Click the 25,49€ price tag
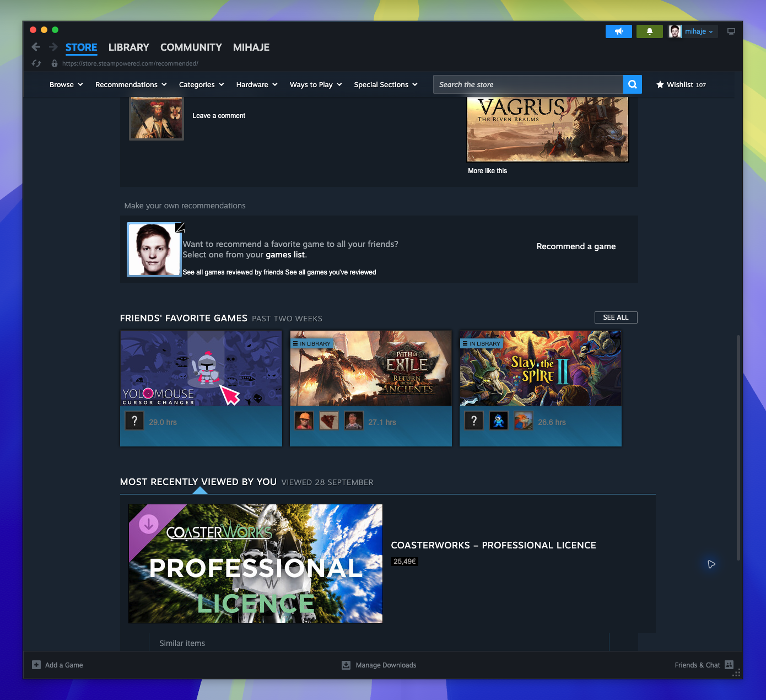The width and height of the screenshot is (766, 700). tap(404, 562)
